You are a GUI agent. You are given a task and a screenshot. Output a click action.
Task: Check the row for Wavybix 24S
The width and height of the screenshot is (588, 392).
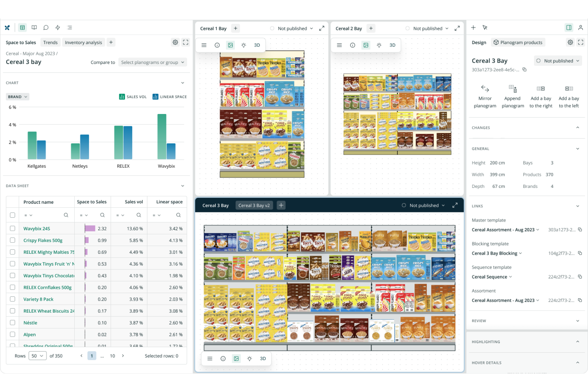[12, 228]
